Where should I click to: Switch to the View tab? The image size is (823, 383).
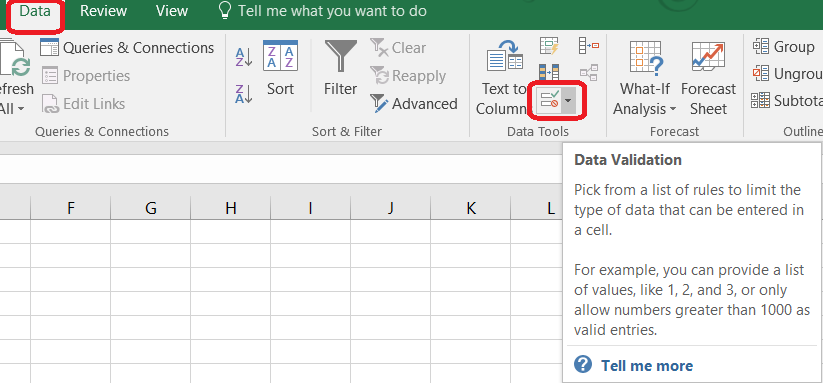172,12
